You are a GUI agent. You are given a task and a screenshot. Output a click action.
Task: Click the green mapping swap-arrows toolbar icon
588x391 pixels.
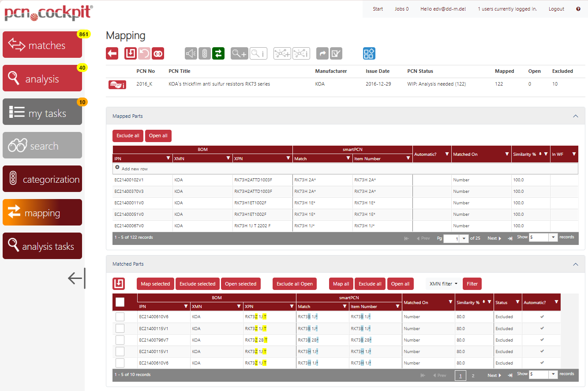pos(218,53)
